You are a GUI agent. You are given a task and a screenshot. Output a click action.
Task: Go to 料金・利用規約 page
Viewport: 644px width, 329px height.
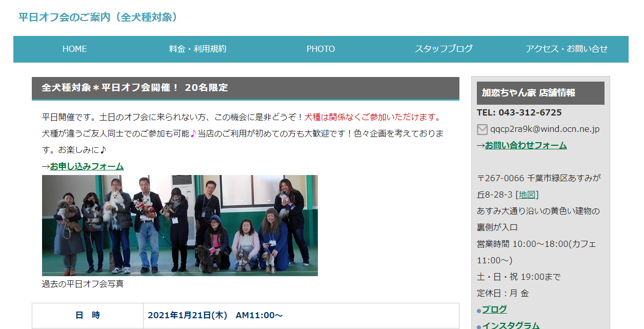coord(197,49)
